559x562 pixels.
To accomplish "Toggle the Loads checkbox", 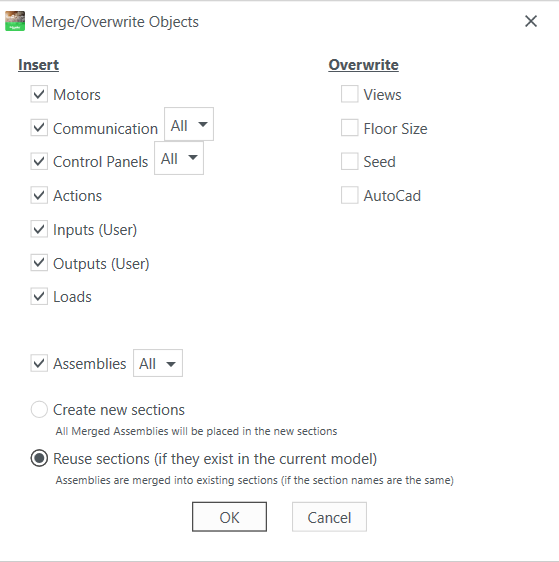I will [x=39, y=296].
